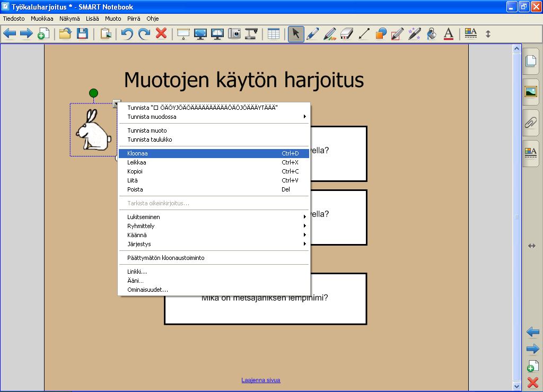543x392 pixels.
Task: Start the screen capture camera tool
Action: 234,33
